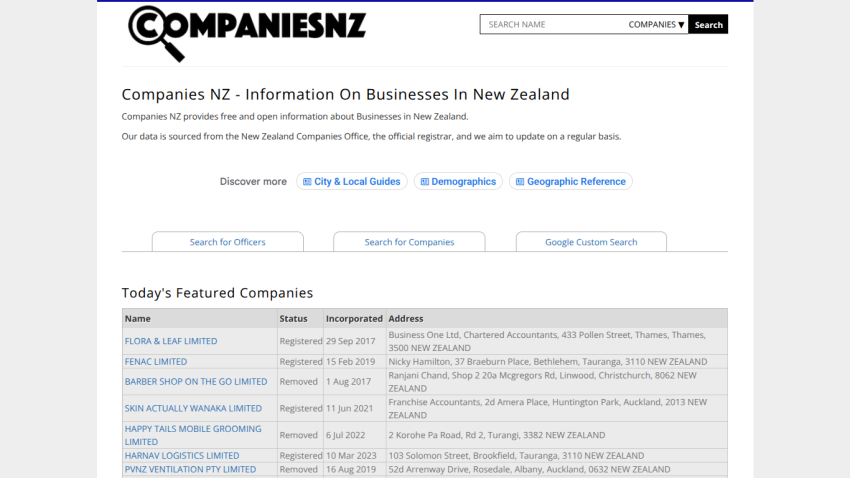This screenshot has width=850, height=478.
Task: Select the date 29 Sep 2017
Action: point(350,341)
